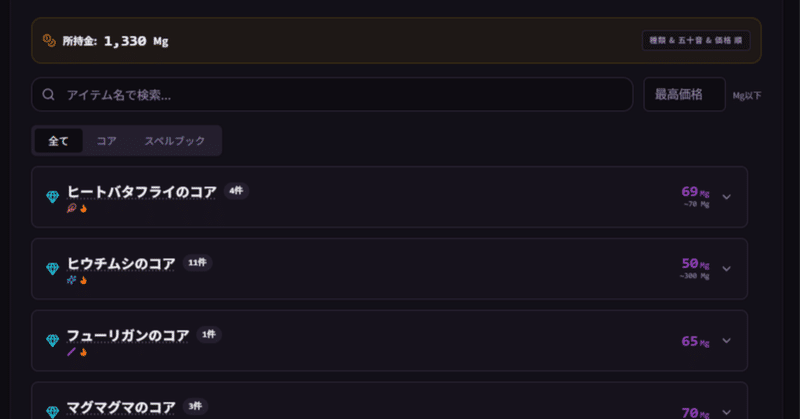Image resolution: width=800 pixels, height=419 pixels.
Task: Focus the アイテム名で検索 search field
Action: [340, 95]
